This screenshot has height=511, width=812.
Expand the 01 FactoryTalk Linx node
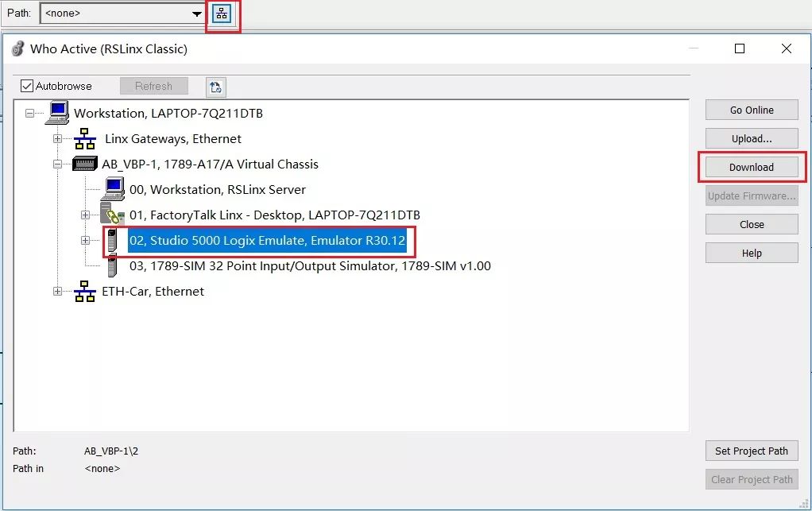pos(85,215)
